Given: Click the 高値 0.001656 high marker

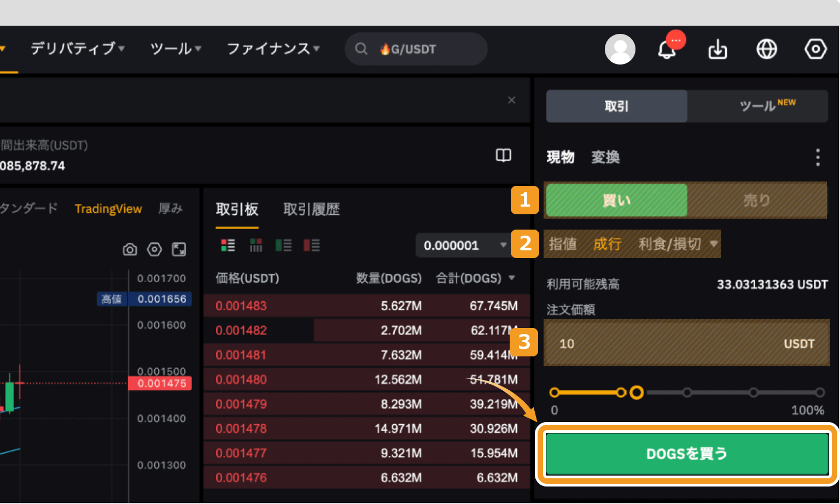Looking at the screenshot, I should [x=144, y=299].
